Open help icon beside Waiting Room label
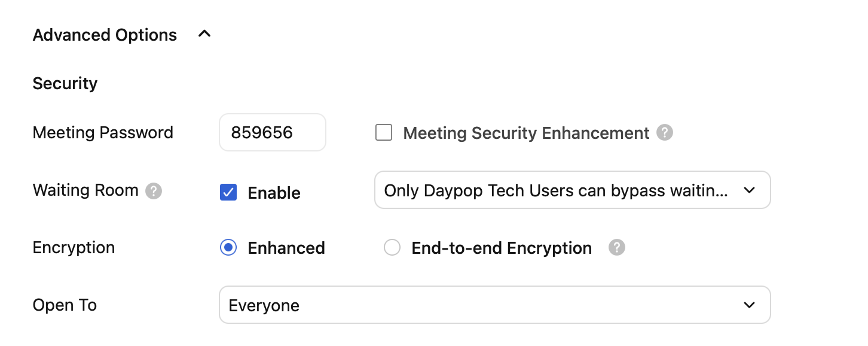Viewport: 868px width, 346px height. (154, 191)
